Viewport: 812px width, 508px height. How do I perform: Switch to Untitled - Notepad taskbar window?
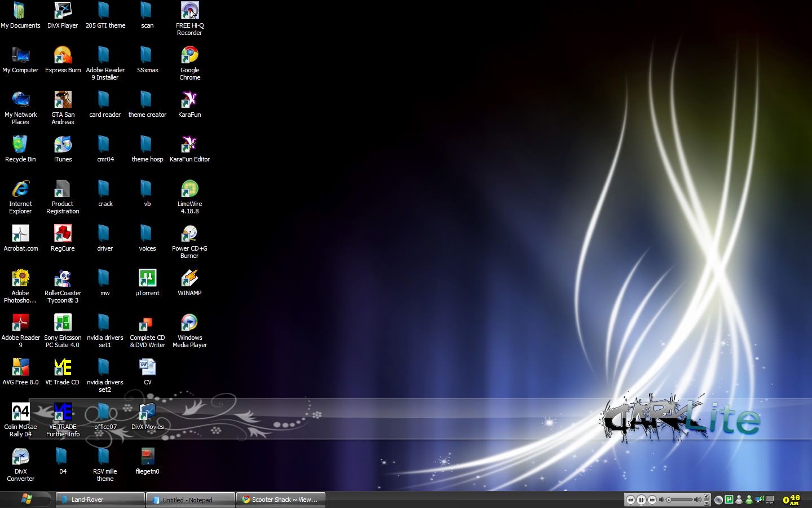(191, 500)
